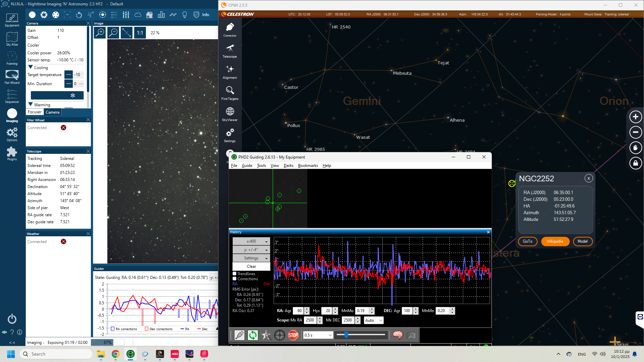The height and width of the screenshot is (362, 644).
Task: Click the PHD2 loop exposures icon
Action: coord(253,335)
